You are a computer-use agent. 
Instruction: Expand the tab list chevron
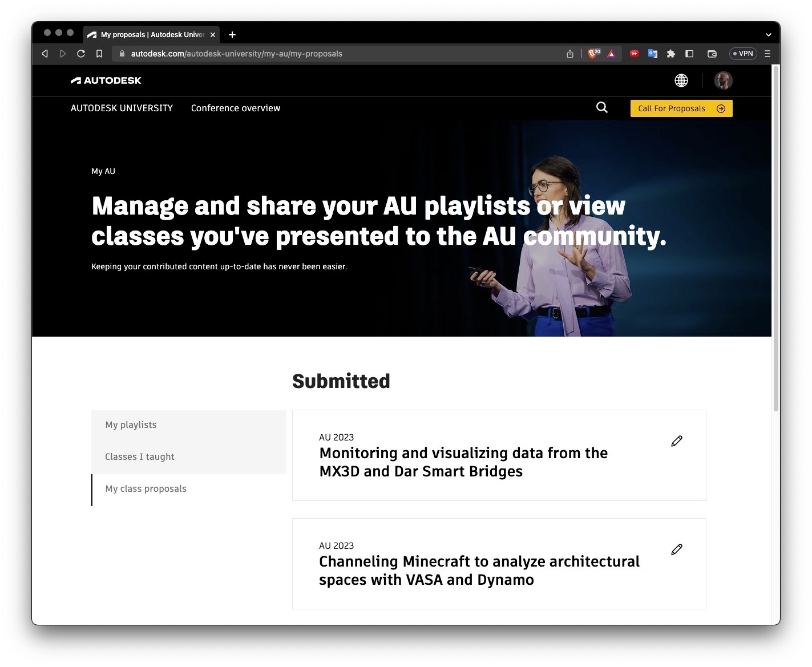[x=768, y=35]
